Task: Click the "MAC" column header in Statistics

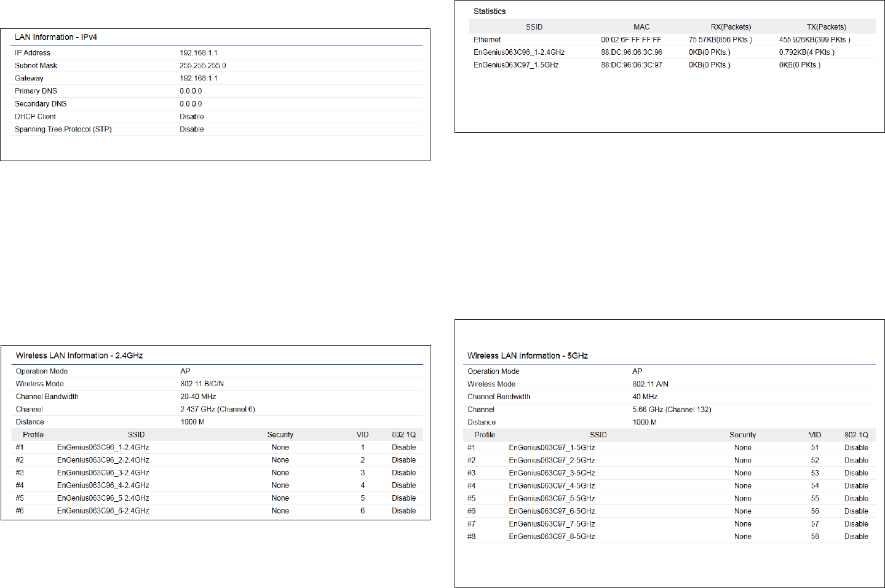Action: (x=641, y=27)
